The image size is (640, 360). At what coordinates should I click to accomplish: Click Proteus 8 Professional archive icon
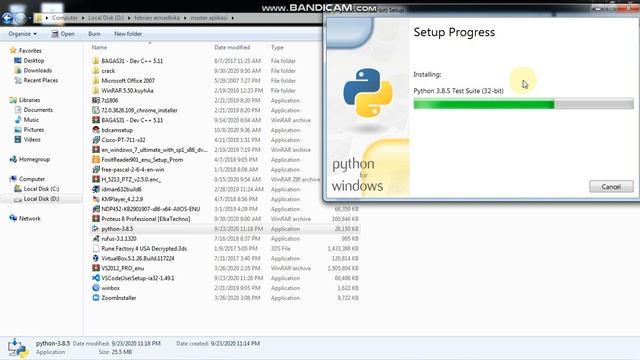pos(96,219)
